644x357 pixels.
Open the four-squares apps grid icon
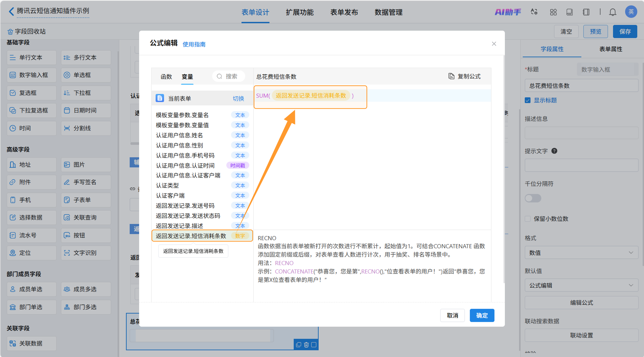(x=553, y=12)
